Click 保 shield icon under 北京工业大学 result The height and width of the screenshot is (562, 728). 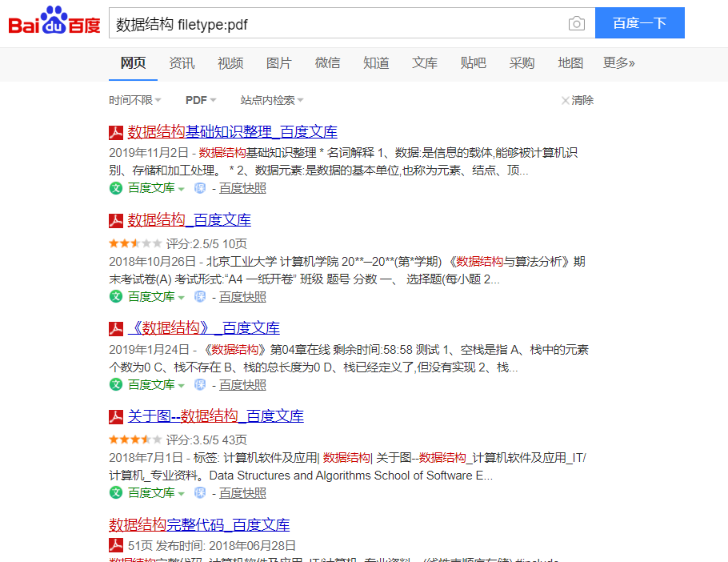tap(200, 296)
